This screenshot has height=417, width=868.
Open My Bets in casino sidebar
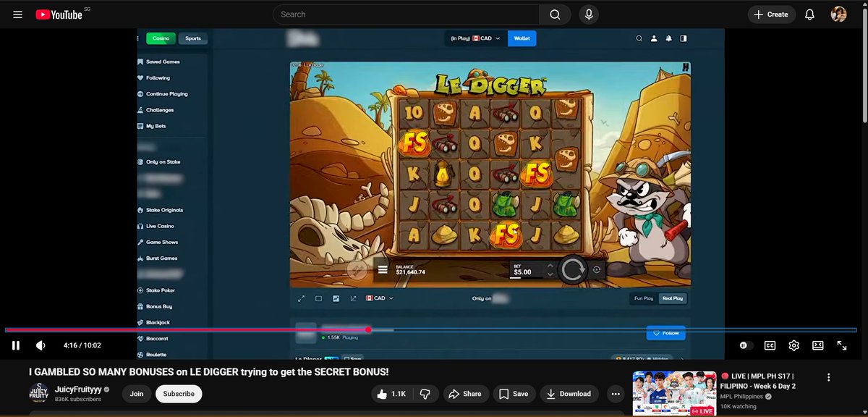point(152,126)
